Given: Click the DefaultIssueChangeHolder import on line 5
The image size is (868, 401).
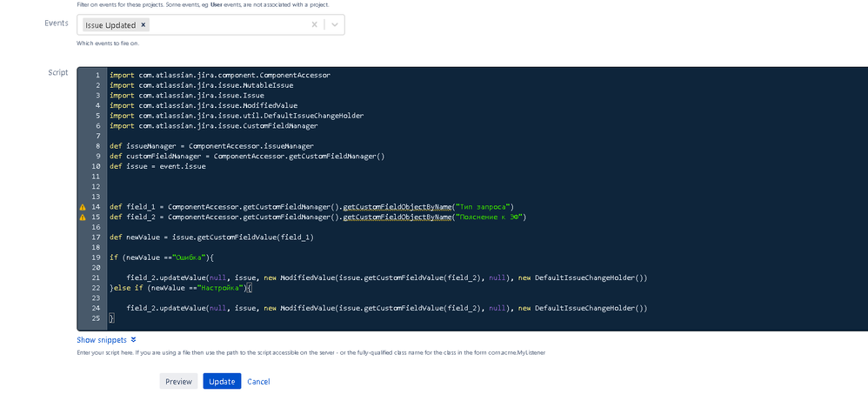Looking at the screenshot, I should click(237, 116).
